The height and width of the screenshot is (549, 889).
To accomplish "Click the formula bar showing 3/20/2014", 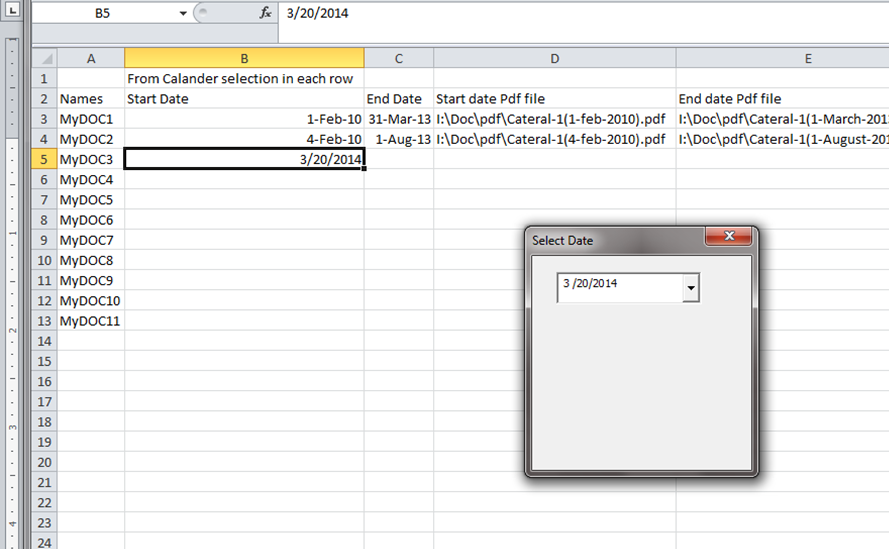I will [580, 14].
